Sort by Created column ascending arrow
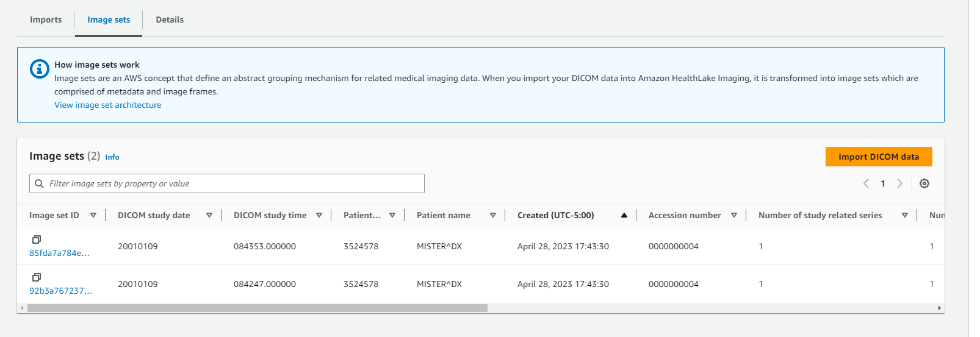The image size is (980, 337). point(624,215)
